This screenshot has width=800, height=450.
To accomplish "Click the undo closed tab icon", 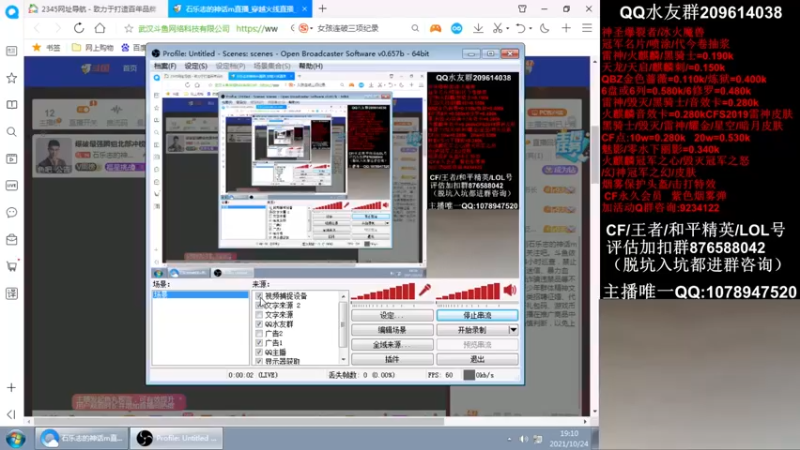I will [520, 29].
